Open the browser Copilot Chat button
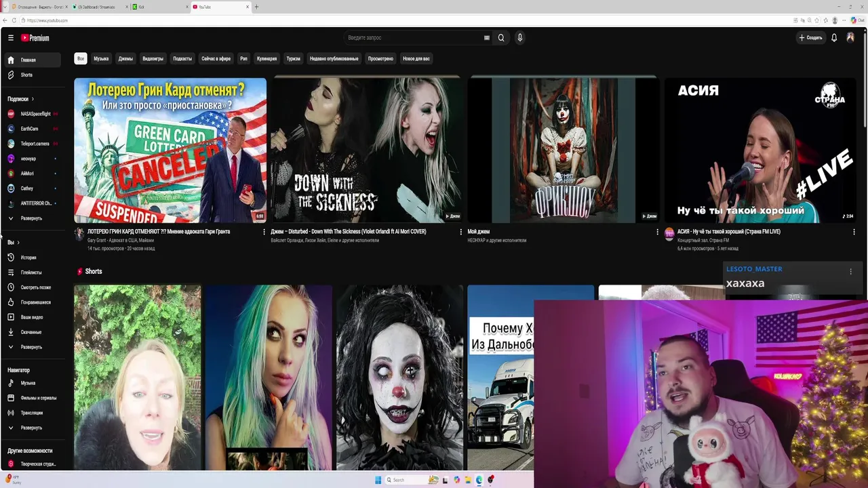Viewport: 868px width, 488px height. coord(857,20)
